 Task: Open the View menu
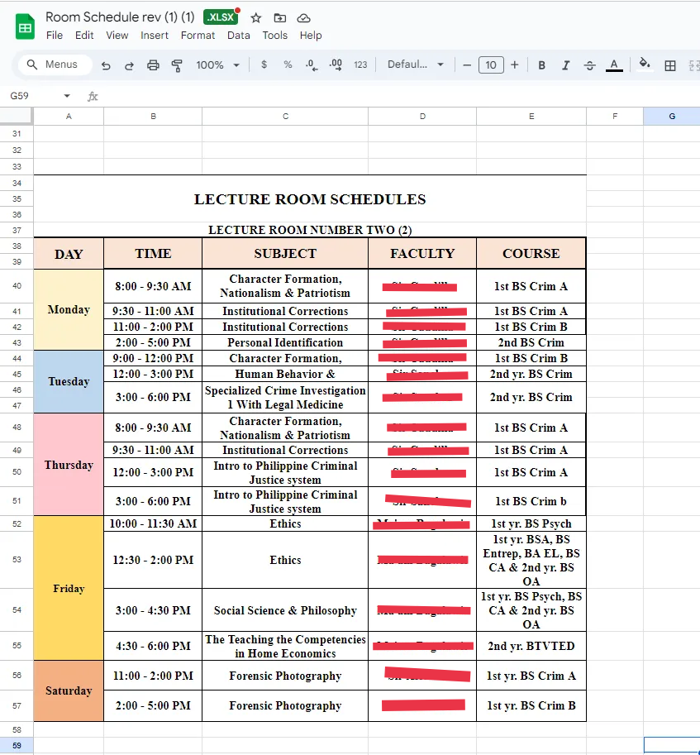pyautogui.click(x=117, y=36)
